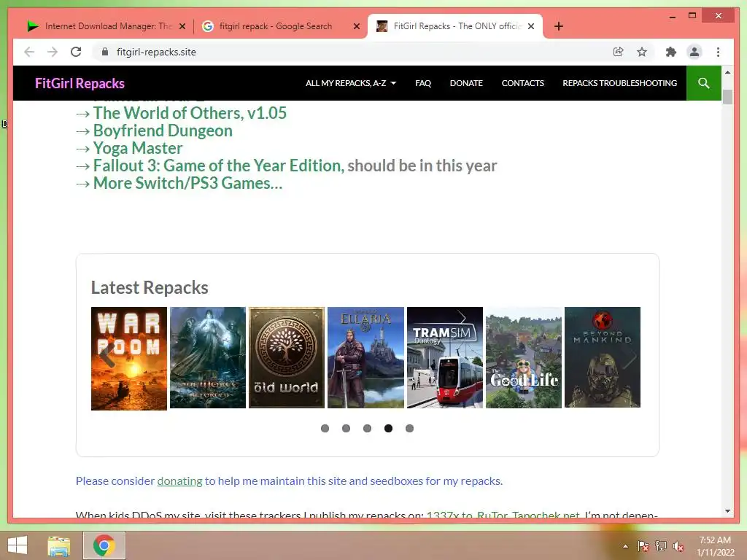Reload the page with refresh icon
Image resolution: width=747 pixels, height=560 pixels.
pos(76,52)
